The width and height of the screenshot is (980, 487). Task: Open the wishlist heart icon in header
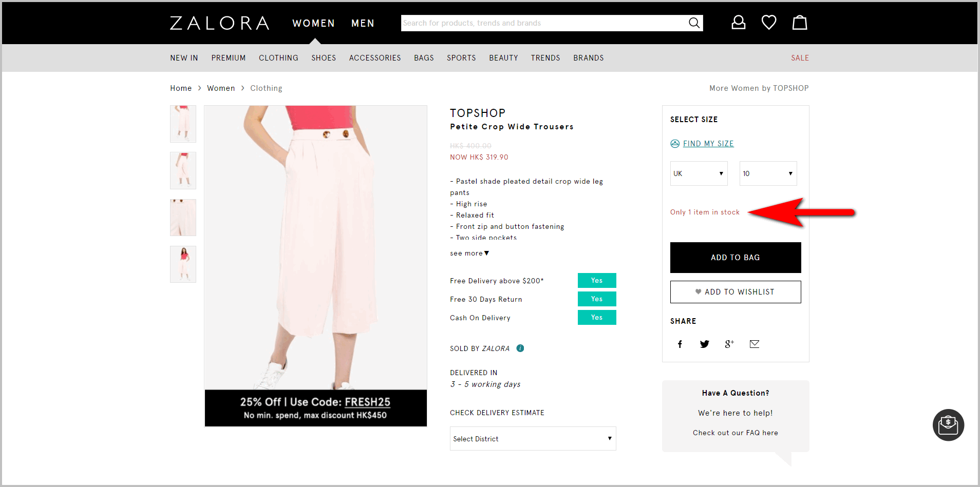coord(769,22)
